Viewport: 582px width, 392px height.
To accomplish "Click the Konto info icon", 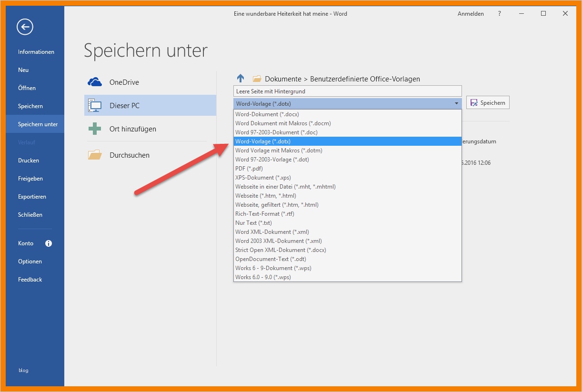I will 49,243.
